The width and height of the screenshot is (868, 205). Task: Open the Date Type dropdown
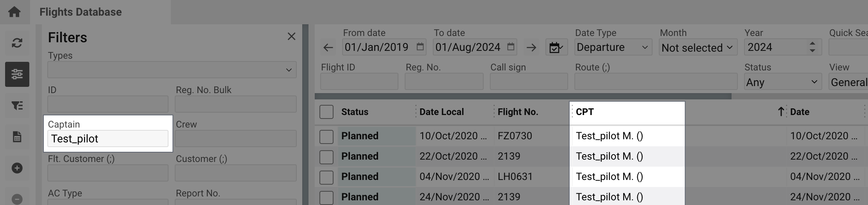click(613, 47)
